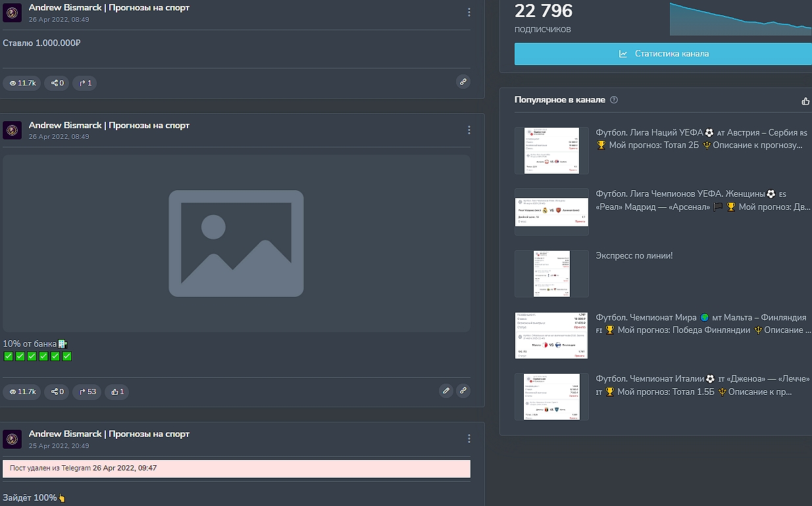Viewport: 812px width, 506px height.
Task: Open the Мальта – Финляндия popular post thumbnail
Action: tap(551, 336)
